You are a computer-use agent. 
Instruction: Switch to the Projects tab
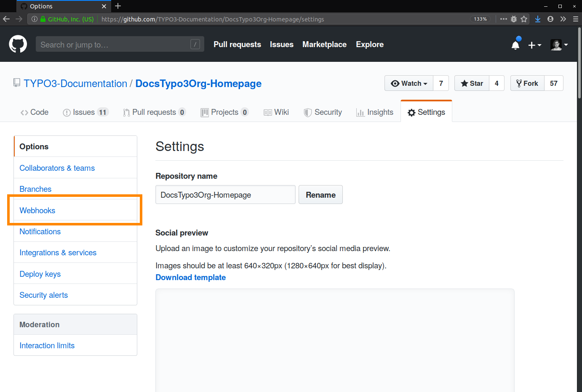pyautogui.click(x=224, y=112)
